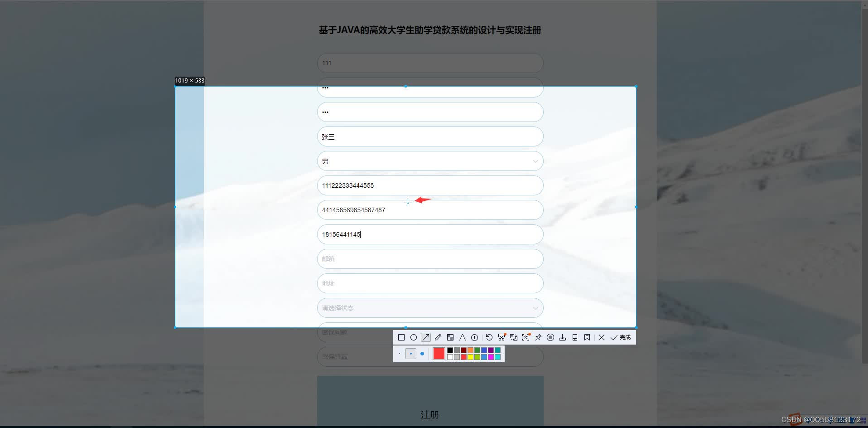This screenshot has width=868, height=428.
Task: Click the large current red color swatch
Action: [x=439, y=354]
